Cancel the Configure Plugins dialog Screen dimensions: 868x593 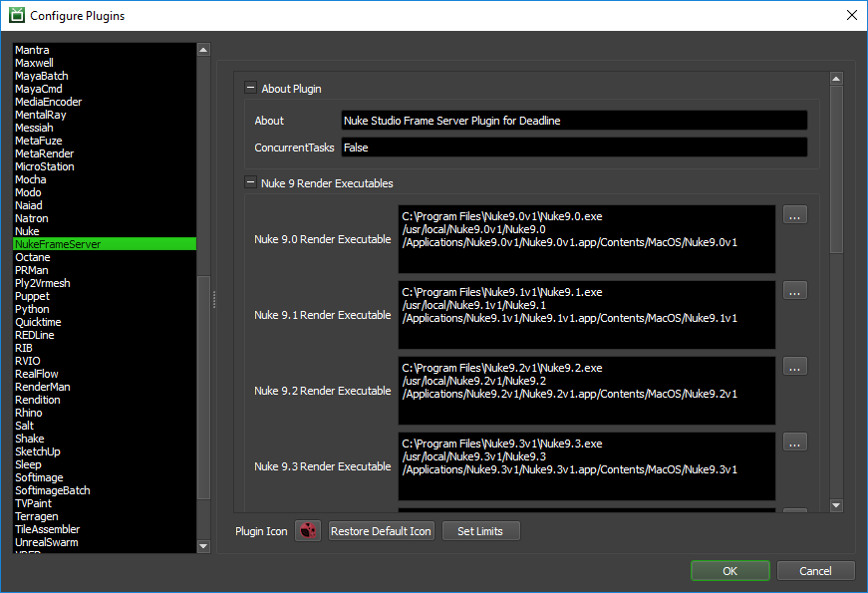pos(815,571)
